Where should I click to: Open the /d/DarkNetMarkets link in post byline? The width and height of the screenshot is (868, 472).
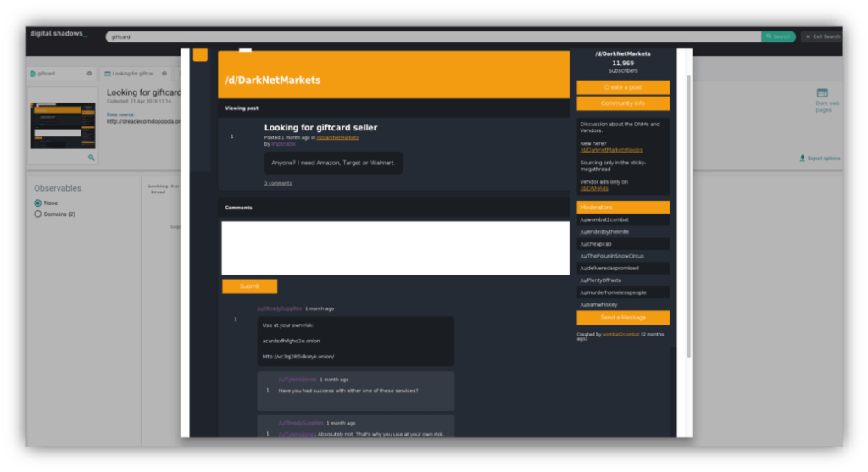click(337, 137)
